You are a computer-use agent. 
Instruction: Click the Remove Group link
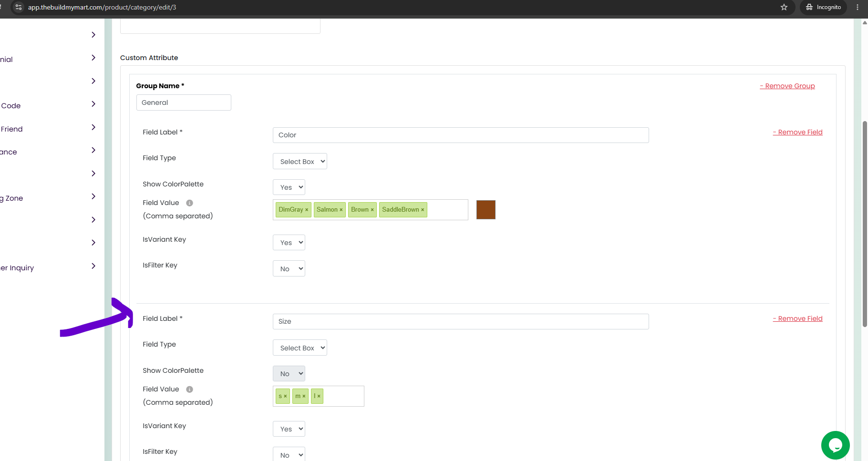click(x=787, y=86)
